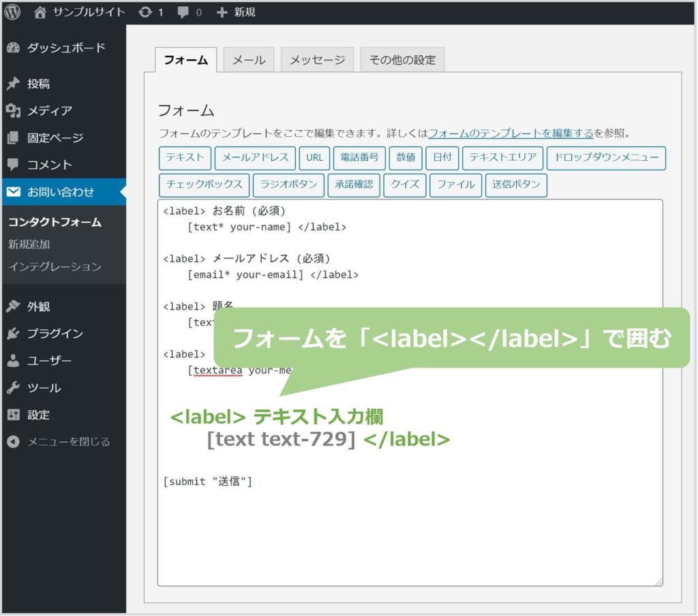Collapse menu via メニューを閉じる arrow icon
The width and height of the screenshot is (698, 616).
click(14, 442)
